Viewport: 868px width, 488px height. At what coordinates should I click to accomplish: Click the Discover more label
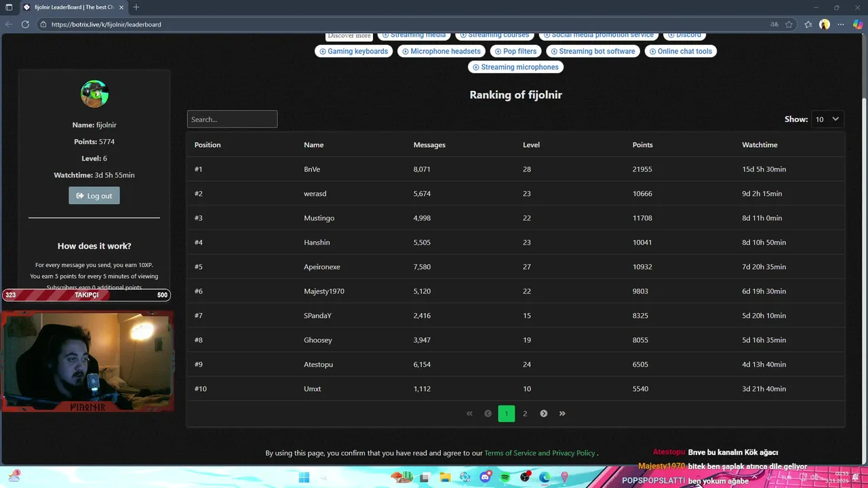[x=349, y=35]
